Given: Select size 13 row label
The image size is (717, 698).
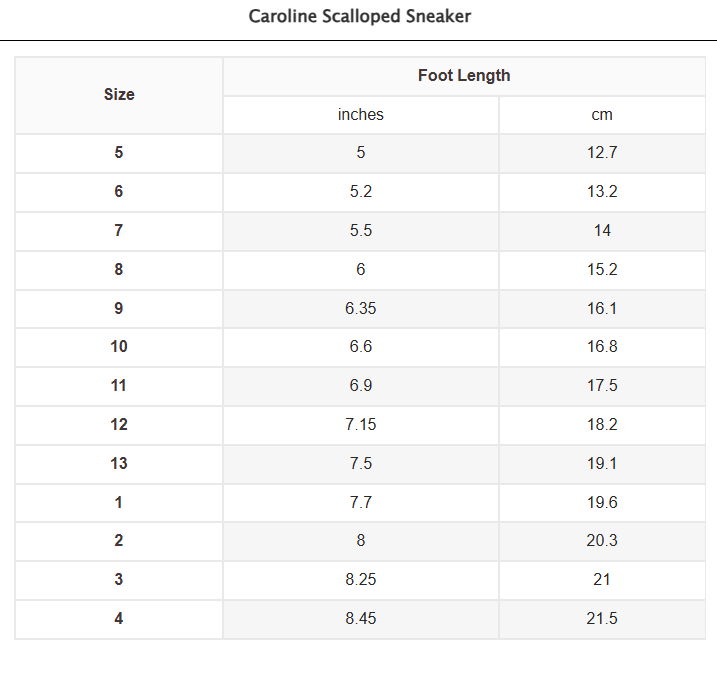Looking at the screenshot, I should [119, 463].
